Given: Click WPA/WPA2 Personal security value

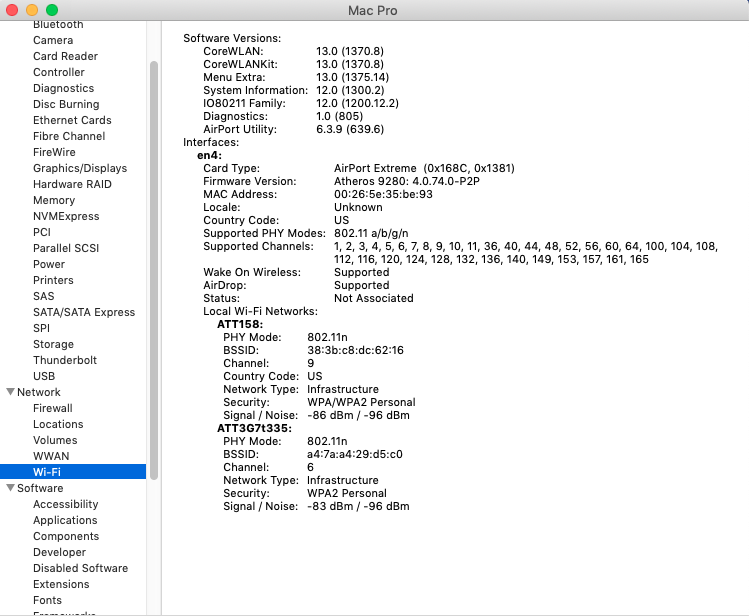Looking at the screenshot, I should tap(361, 402).
